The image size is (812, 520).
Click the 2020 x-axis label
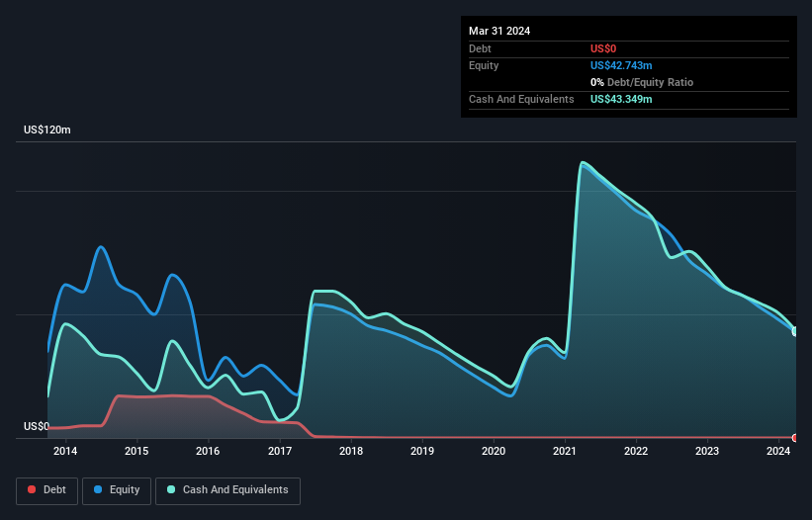(x=494, y=451)
